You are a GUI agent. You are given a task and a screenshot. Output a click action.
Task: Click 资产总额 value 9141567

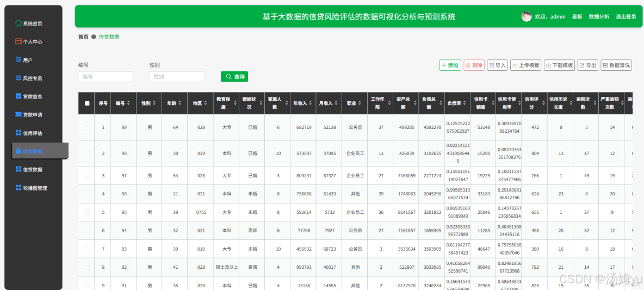point(407,212)
